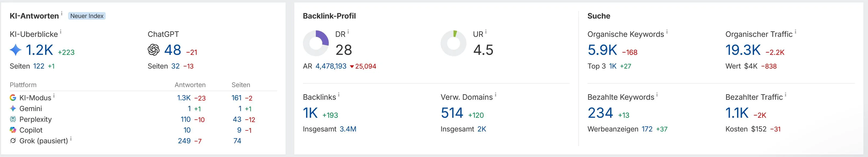This screenshot has width=868, height=157.
Task: Open Organischer Traffic value 19.3K
Action: (743, 50)
